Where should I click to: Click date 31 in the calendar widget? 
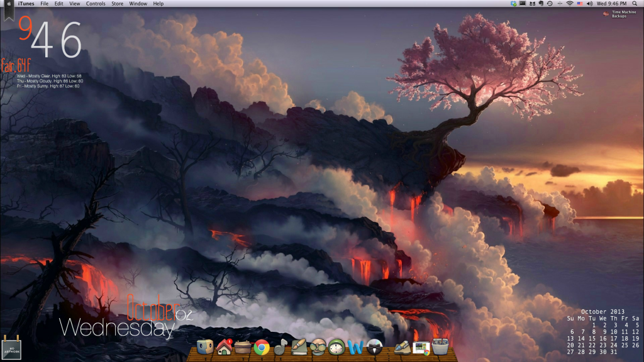pyautogui.click(x=614, y=352)
